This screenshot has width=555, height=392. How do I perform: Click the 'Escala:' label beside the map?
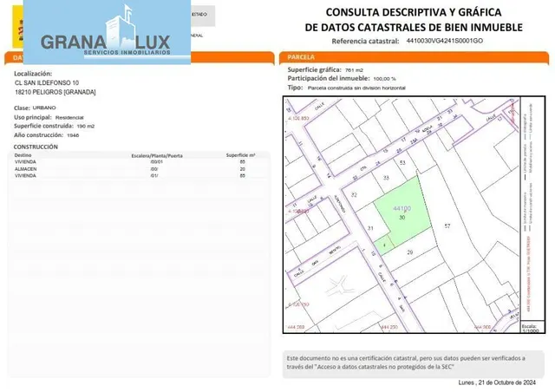pos(528,326)
